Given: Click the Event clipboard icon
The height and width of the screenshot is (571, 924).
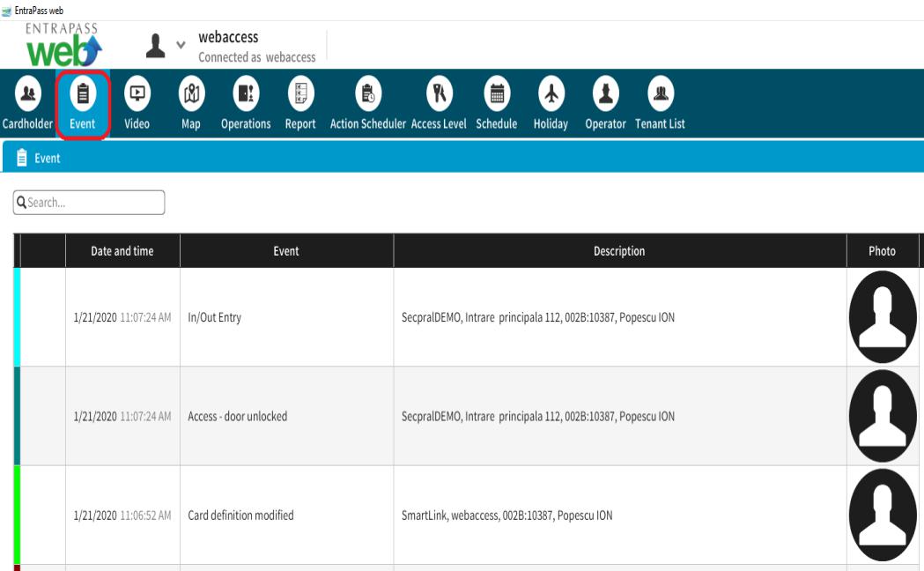Looking at the screenshot, I should (83, 93).
